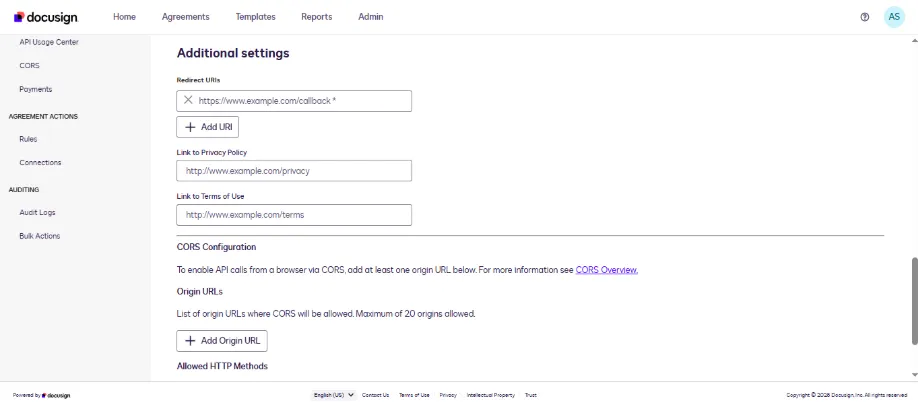Click the Powered by docusign footer logo
918x402 pixels.
point(42,396)
